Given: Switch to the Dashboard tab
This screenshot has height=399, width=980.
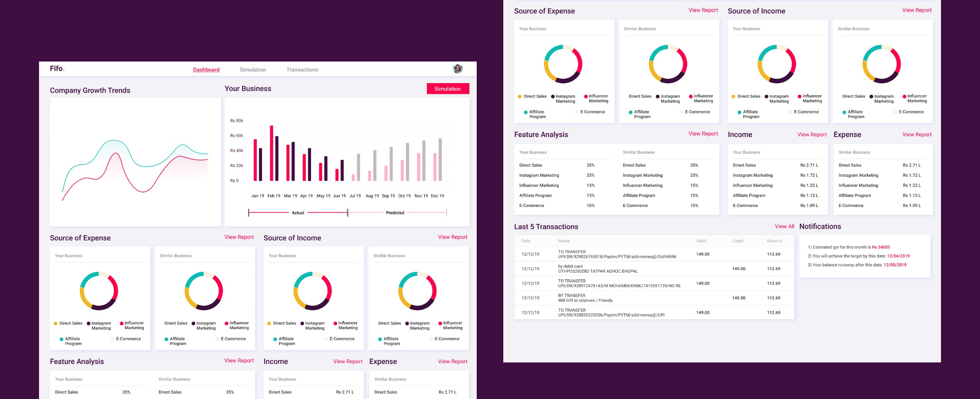Looking at the screenshot, I should (206, 70).
